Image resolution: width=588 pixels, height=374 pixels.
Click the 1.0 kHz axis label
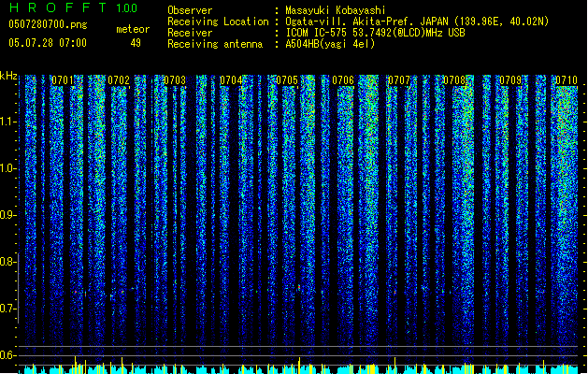pos(8,168)
